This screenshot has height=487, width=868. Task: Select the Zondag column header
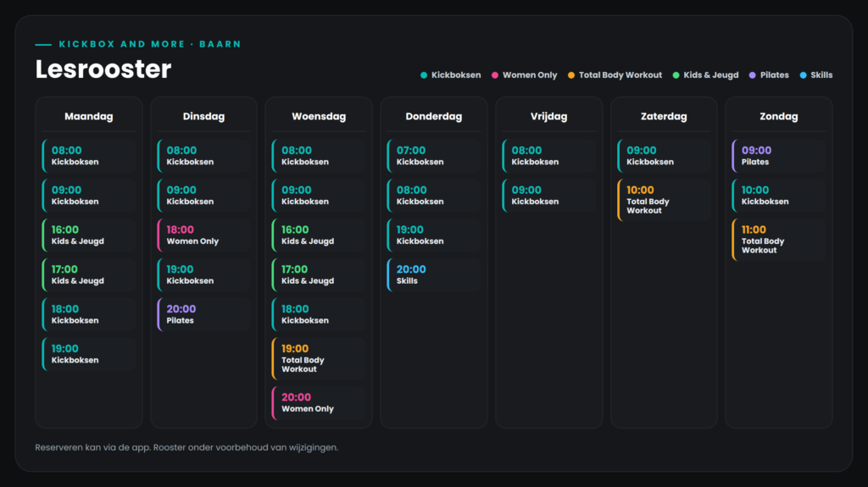779,116
